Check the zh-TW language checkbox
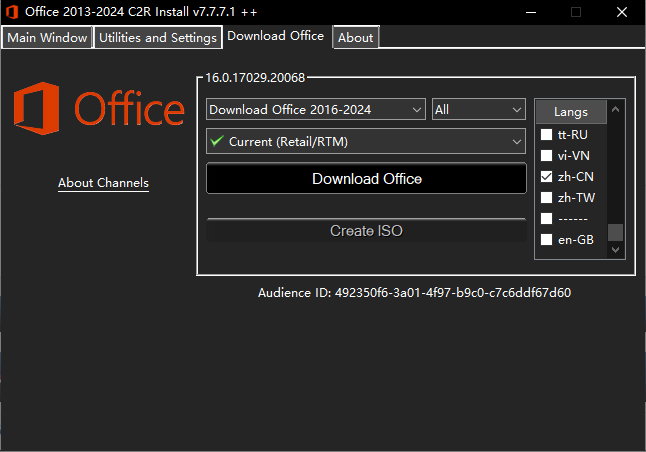 (x=546, y=197)
